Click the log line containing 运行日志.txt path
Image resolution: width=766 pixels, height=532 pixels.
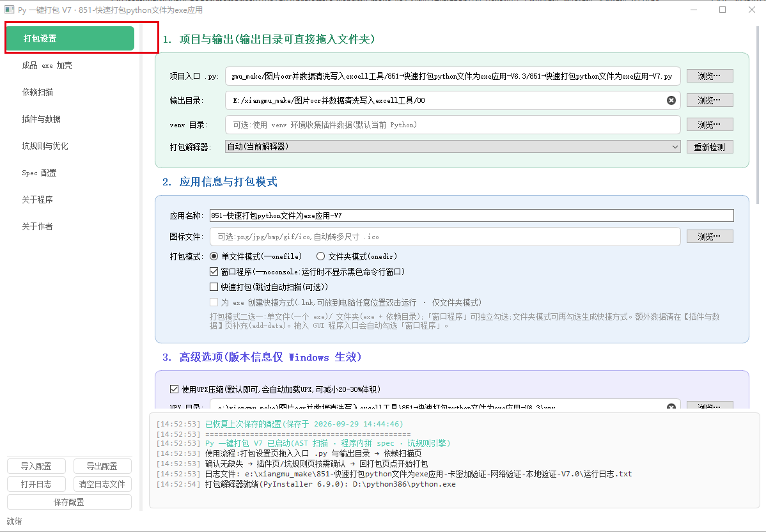tap(394, 474)
